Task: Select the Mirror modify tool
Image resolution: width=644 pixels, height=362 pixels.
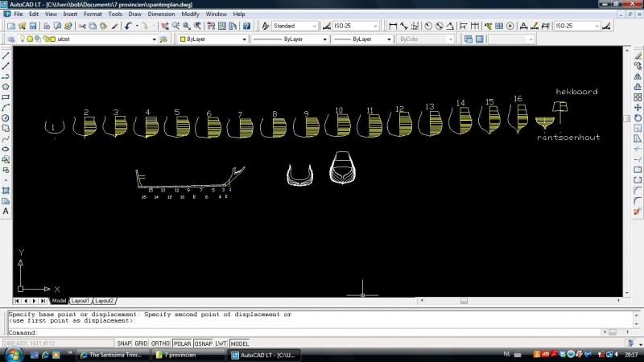Action: [x=638, y=76]
